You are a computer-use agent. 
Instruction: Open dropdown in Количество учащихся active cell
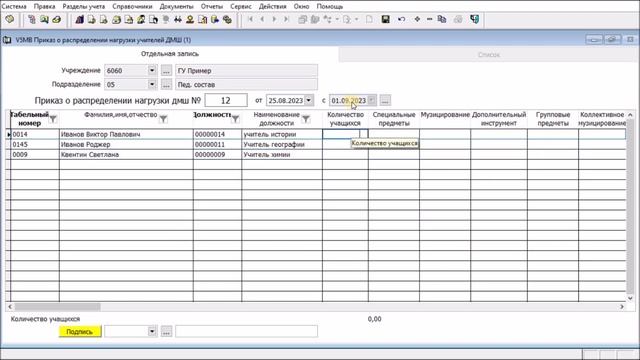pyautogui.click(x=364, y=134)
